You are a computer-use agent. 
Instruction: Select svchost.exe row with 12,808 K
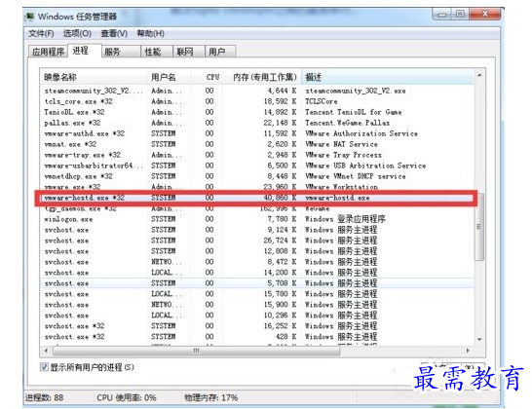coord(257,251)
